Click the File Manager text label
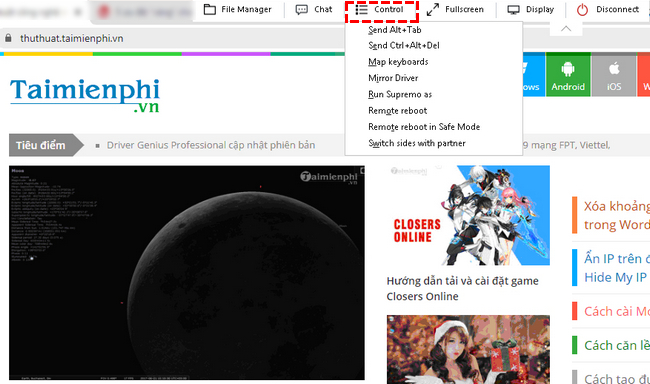Screen dimensions: 650x384 246,9
